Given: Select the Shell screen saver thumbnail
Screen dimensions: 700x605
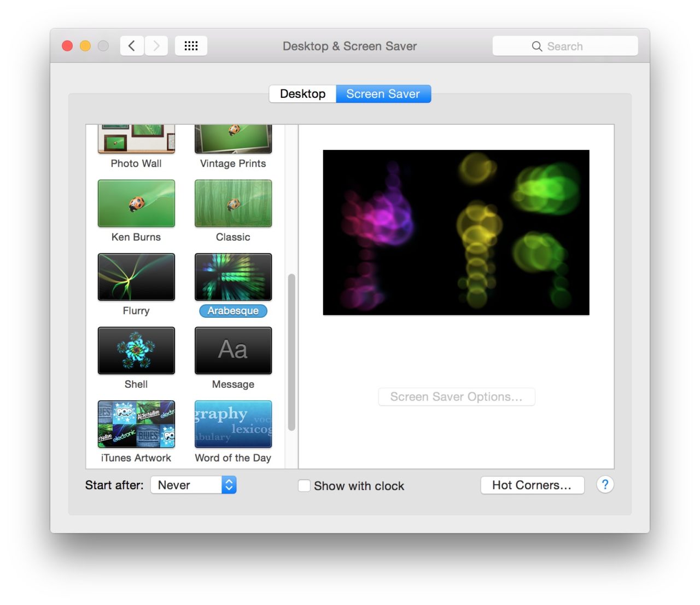Looking at the screenshot, I should coord(136,351).
